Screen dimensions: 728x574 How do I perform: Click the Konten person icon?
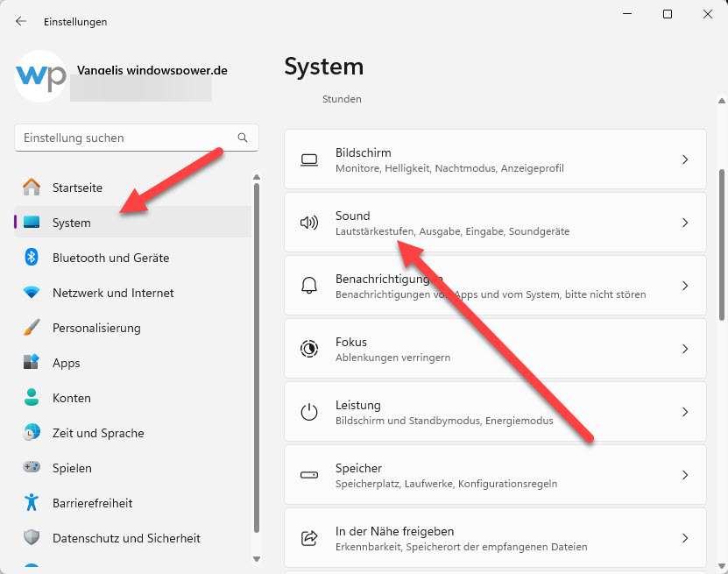pos(32,397)
